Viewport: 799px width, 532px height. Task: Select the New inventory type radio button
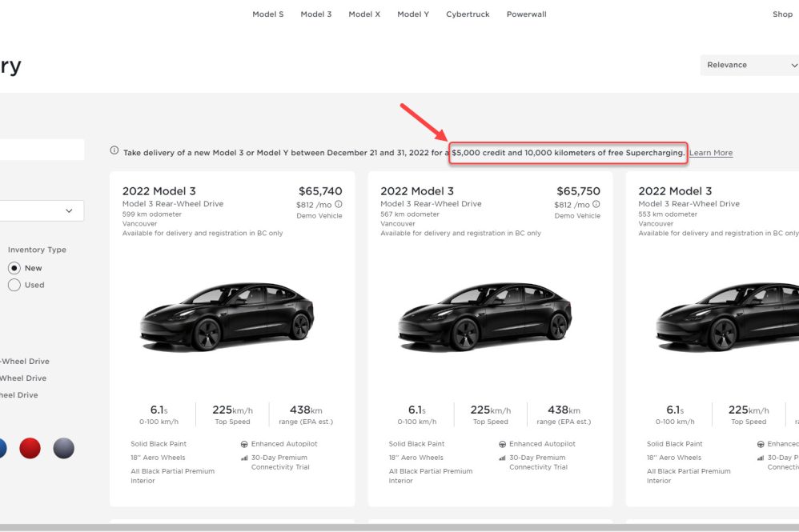click(x=14, y=268)
